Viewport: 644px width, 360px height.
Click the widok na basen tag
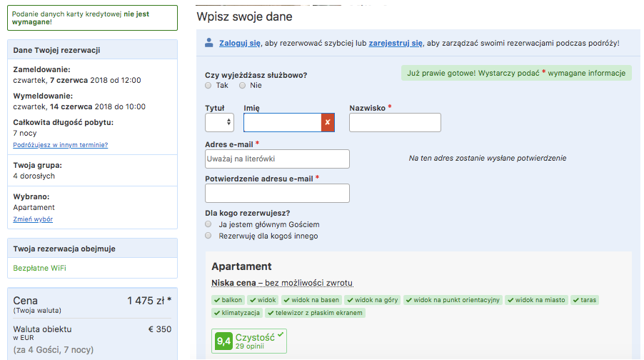pyautogui.click(x=312, y=300)
